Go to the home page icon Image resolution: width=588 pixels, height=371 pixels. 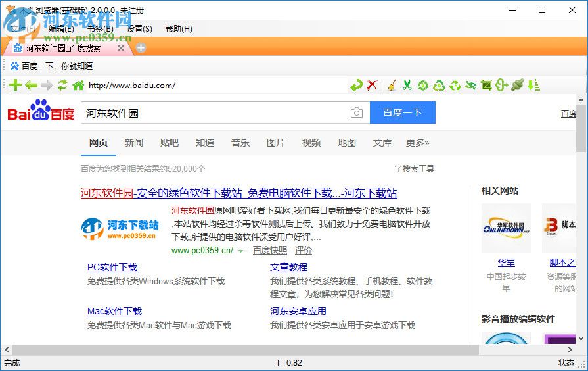[78, 86]
